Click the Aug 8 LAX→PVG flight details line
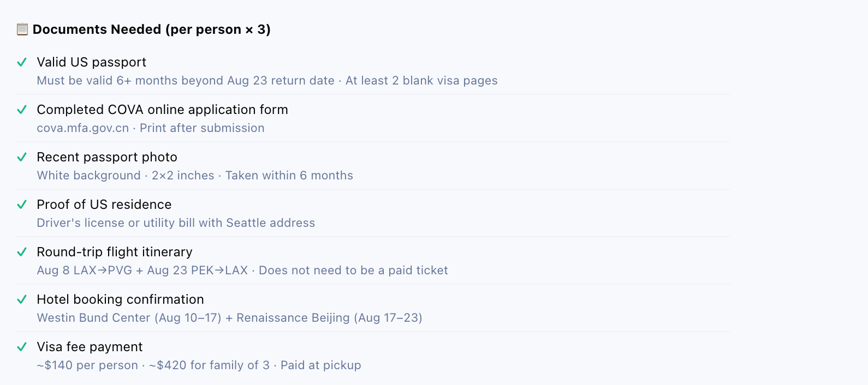The height and width of the screenshot is (385, 868). click(x=242, y=270)
